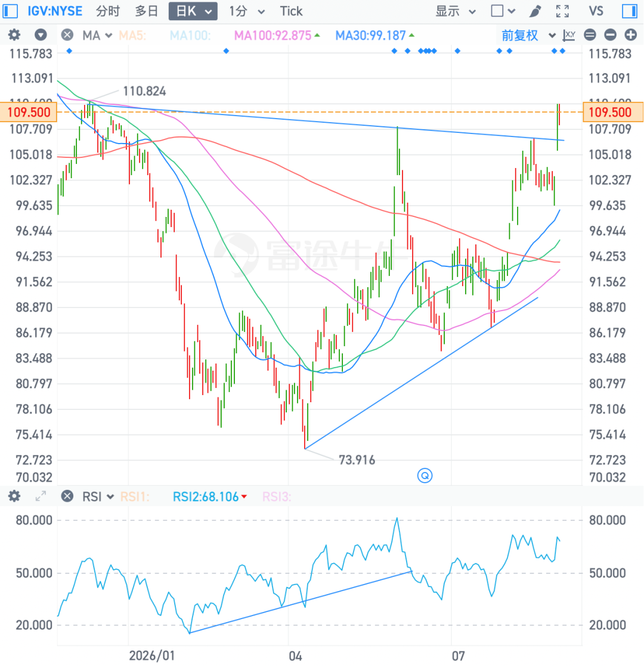Toggle the left sidebar panel icon
This screenshot has height=668, width=644.
tap(10, 11)
